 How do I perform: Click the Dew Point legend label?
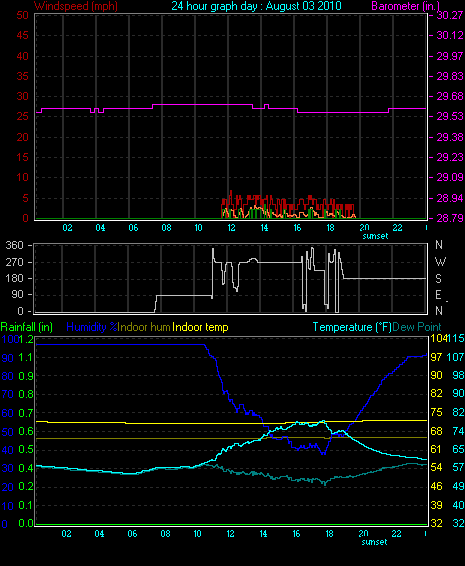pyautogui.click(x=417, y=327)
